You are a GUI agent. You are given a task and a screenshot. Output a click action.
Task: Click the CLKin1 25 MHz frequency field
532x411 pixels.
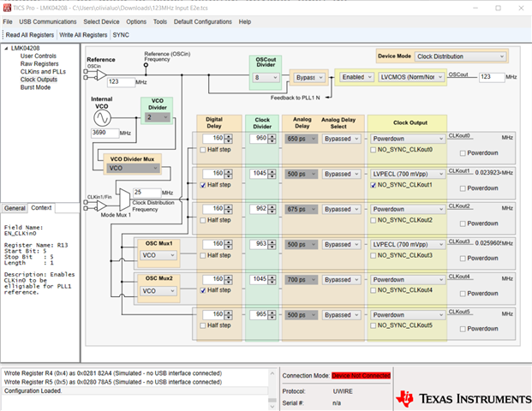(x=146, y=193)
